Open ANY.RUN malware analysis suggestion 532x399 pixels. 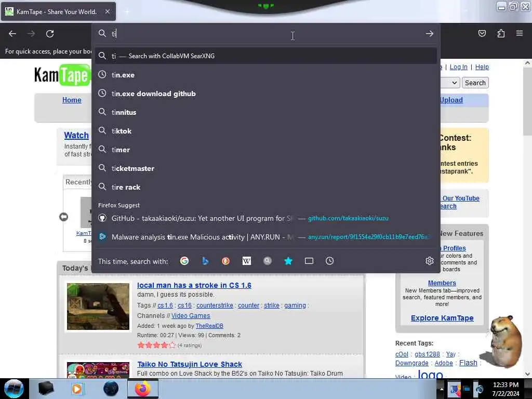coord(266,237)
